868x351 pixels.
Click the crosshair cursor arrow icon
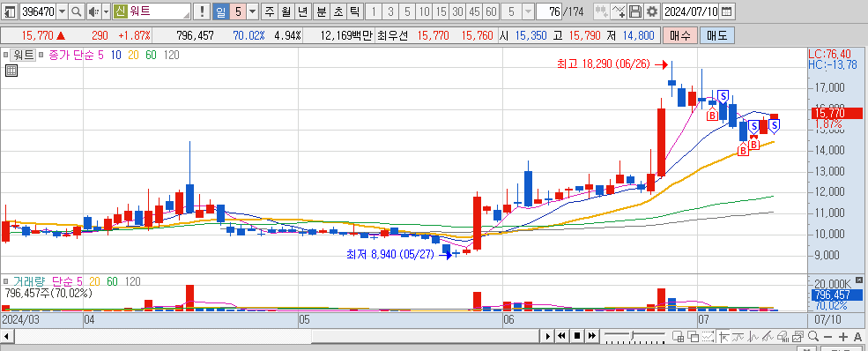pyautogui.click(x=723, y=336)
